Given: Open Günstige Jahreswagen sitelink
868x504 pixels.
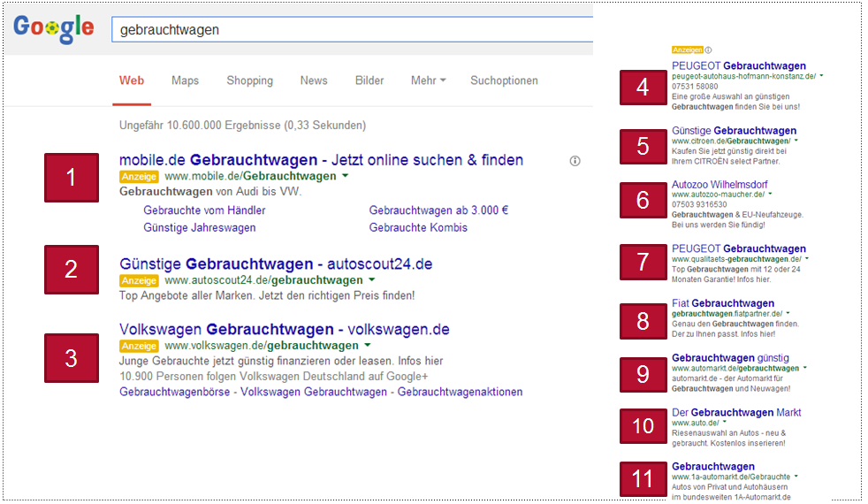Looking at the screenshot, I should 199,227.
